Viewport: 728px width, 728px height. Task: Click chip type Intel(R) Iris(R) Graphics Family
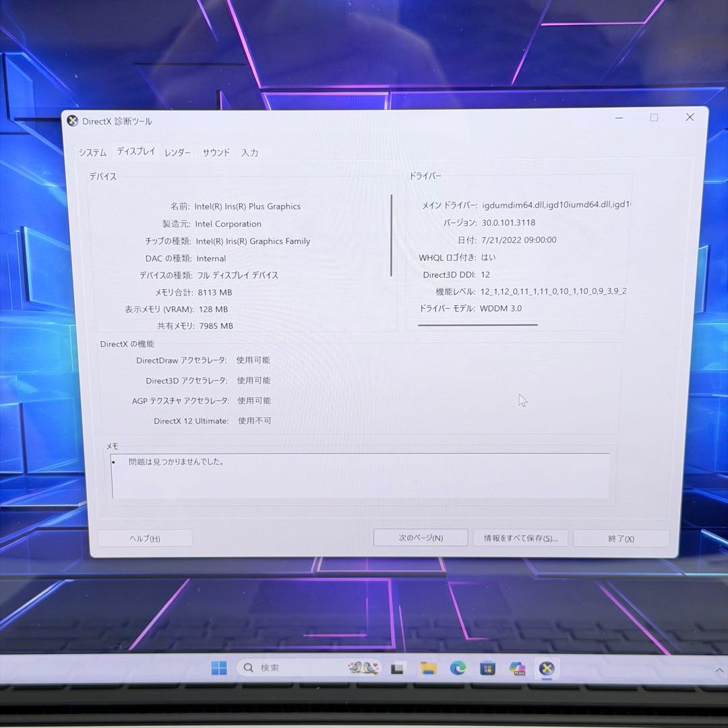click(253, 241)
